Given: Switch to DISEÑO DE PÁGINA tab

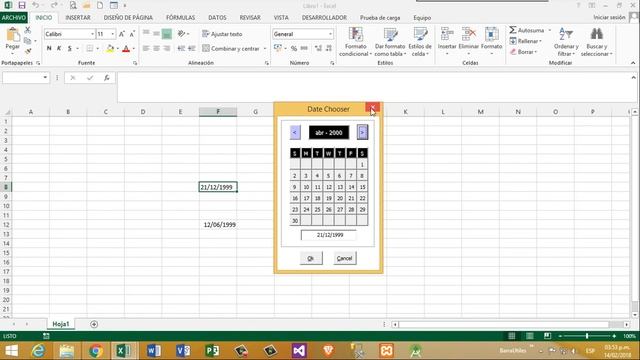Looking at the screenshot, I should pyautogui.click(x=128, y=18).
